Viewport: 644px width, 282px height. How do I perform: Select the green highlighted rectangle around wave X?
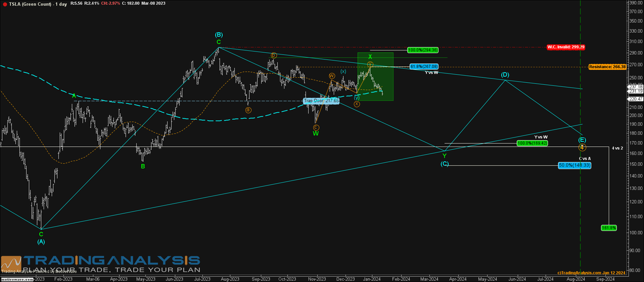[376, 76]
